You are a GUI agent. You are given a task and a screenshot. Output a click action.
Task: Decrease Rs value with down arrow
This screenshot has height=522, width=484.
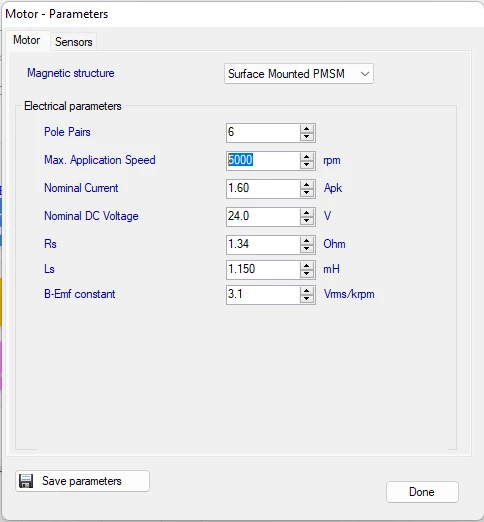307,249
